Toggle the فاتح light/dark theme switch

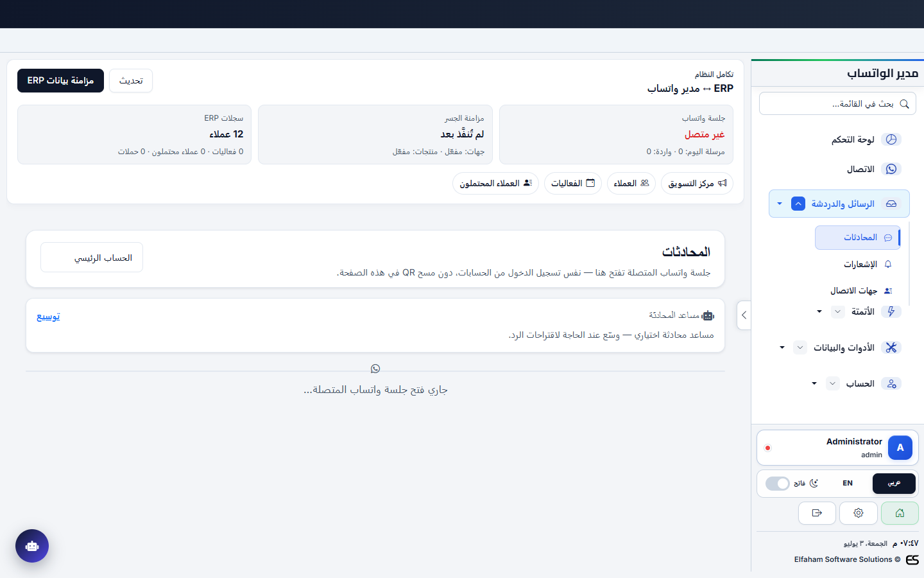pyautogui.click(x=778, y=484)
